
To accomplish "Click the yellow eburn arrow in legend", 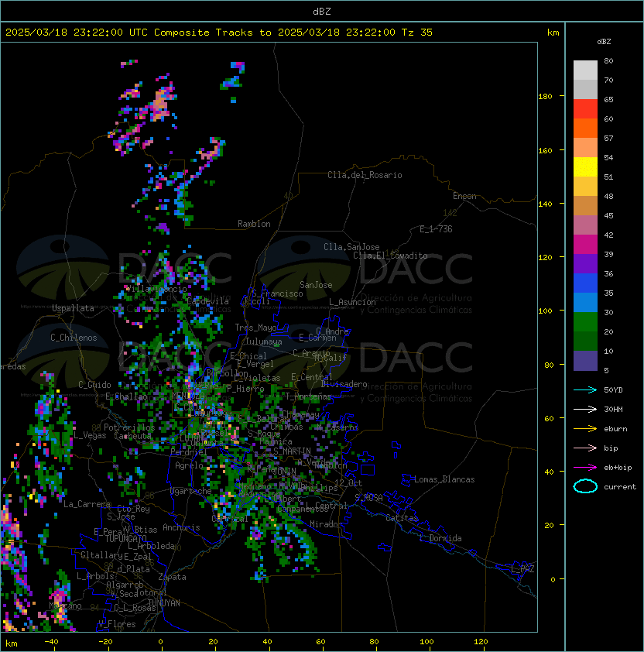I will click(585, 429).
